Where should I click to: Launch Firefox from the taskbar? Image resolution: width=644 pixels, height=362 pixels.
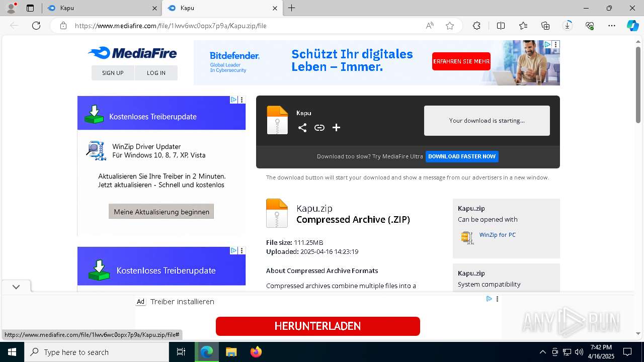[256, 352]
